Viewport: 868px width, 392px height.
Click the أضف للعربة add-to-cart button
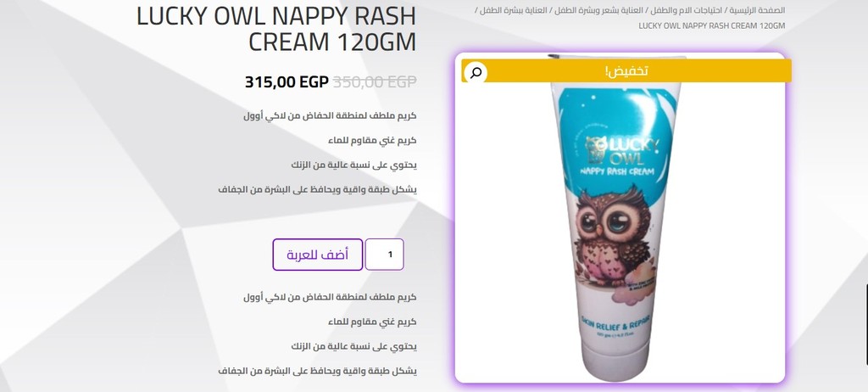(318, 255)
